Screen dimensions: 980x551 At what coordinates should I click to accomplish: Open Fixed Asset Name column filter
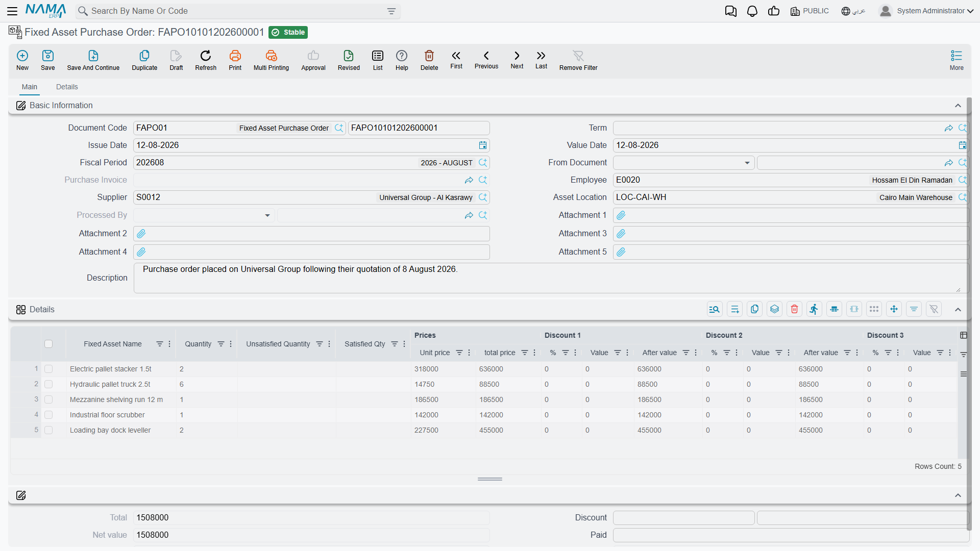[x=160, y=344]
